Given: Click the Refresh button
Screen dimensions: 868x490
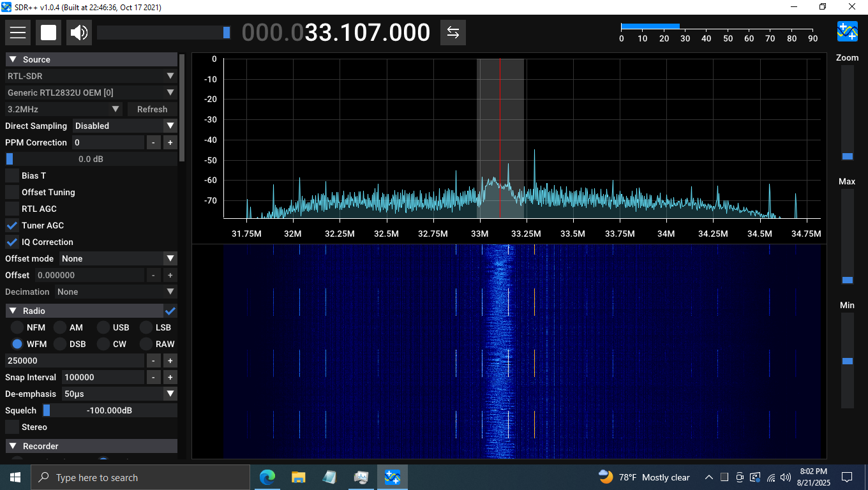Looking at the screenshot, I should 152,109.
